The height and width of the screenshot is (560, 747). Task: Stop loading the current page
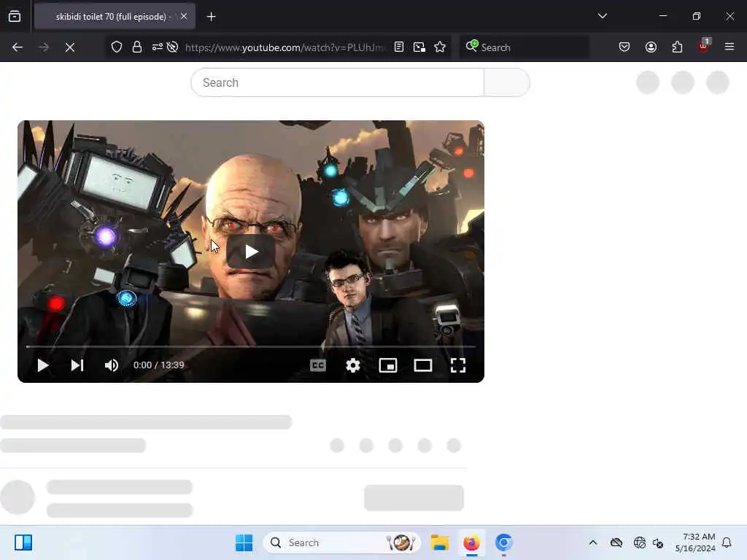(x=70, y=47)
